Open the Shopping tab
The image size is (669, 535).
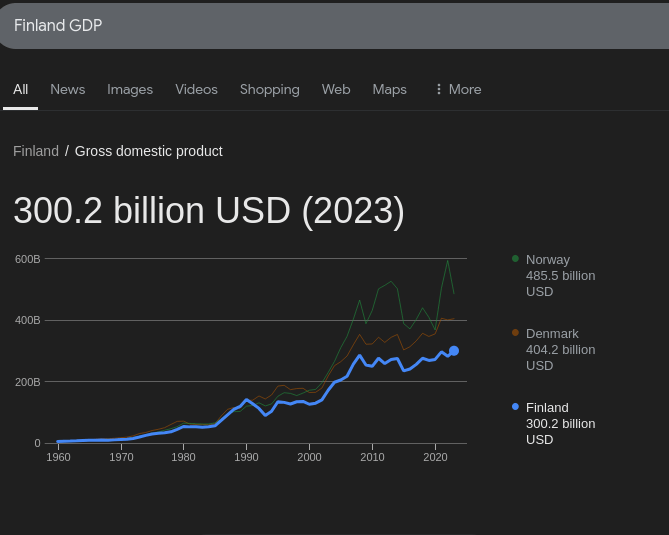pos(270,90)
